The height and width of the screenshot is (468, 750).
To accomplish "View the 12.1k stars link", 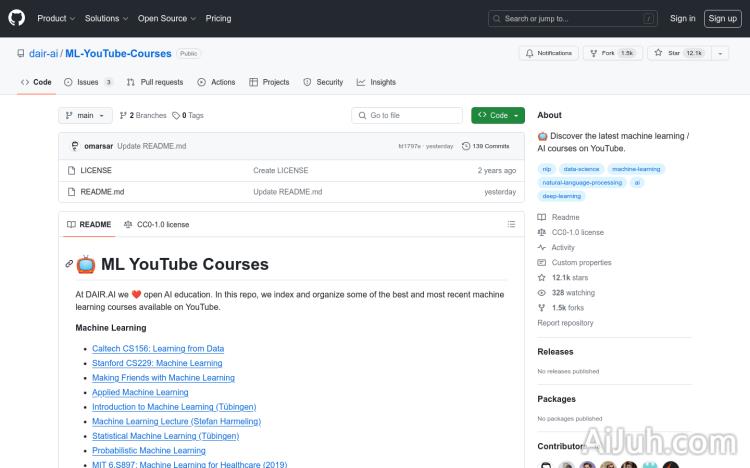I will pos(563,278).
